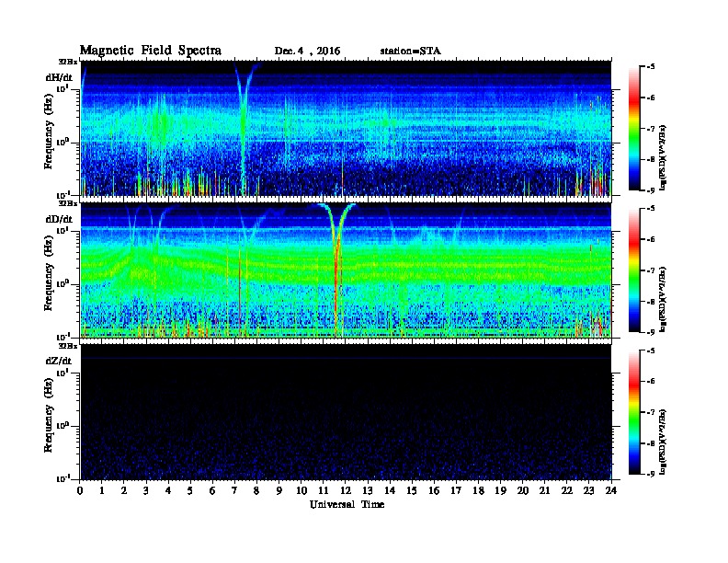Click hour tick label "24" on the time axis

611,490
